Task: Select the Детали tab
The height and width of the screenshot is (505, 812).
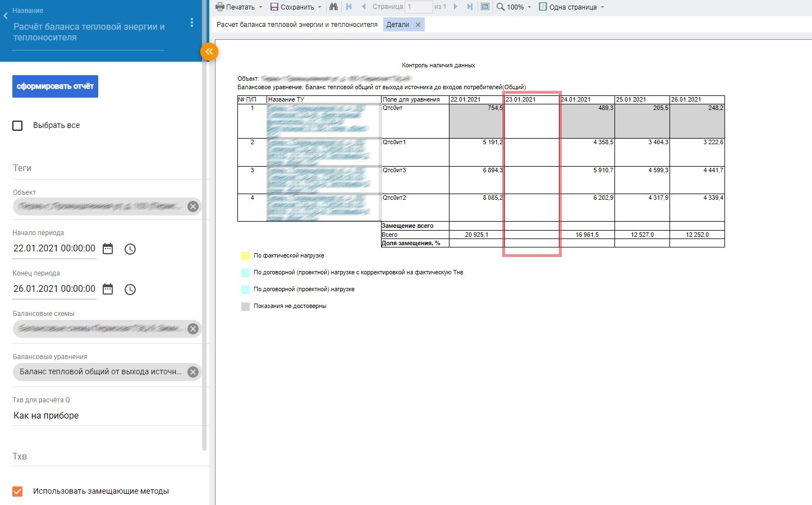Action: [398, 25]
